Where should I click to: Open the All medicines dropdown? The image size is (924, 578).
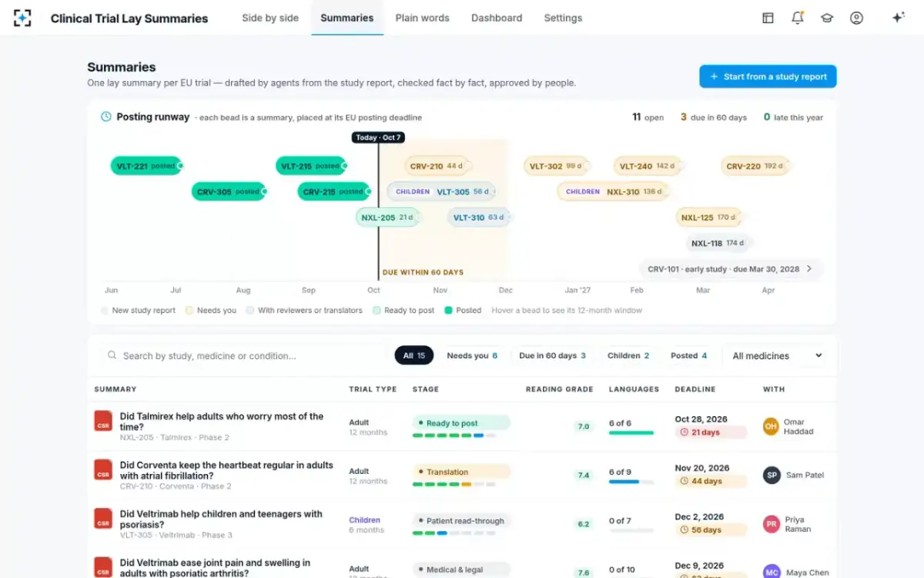coord(777,355)
